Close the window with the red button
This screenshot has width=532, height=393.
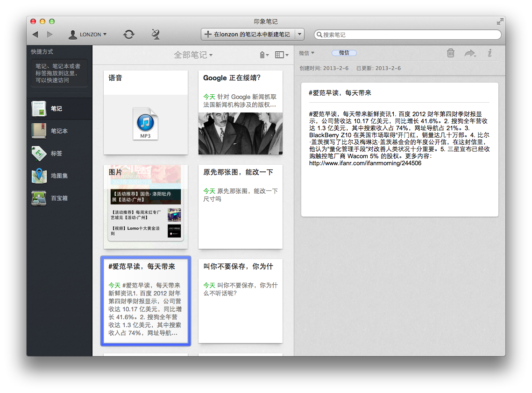pos(33,21)
